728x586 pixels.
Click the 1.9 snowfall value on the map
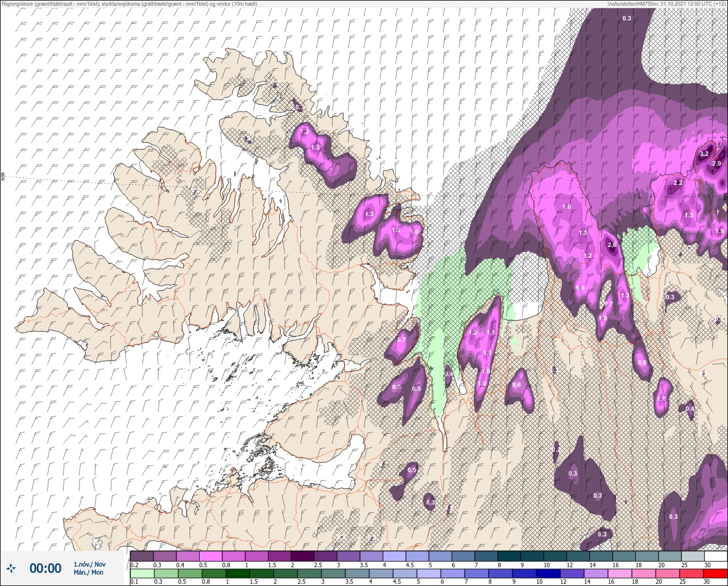(719, 231)
